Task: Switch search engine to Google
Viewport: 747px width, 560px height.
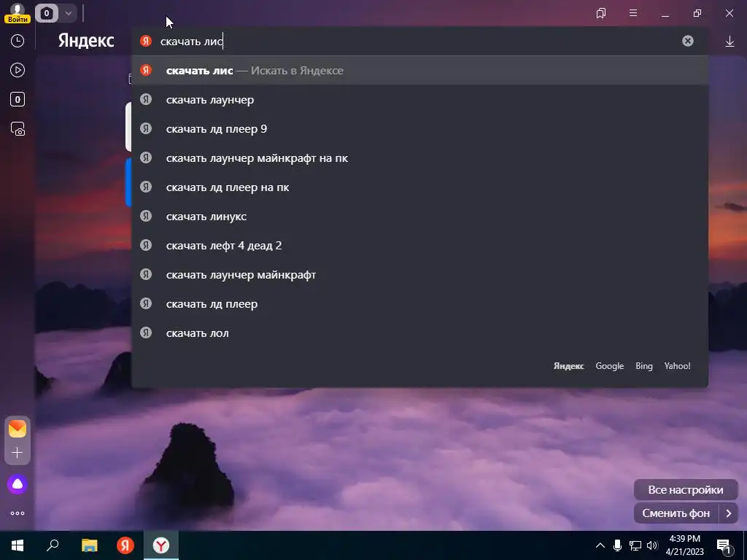Action: point(609,366)
